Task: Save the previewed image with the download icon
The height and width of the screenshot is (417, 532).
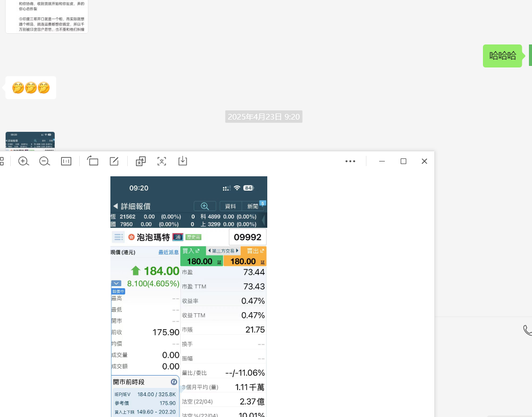Action: (182, 160)
